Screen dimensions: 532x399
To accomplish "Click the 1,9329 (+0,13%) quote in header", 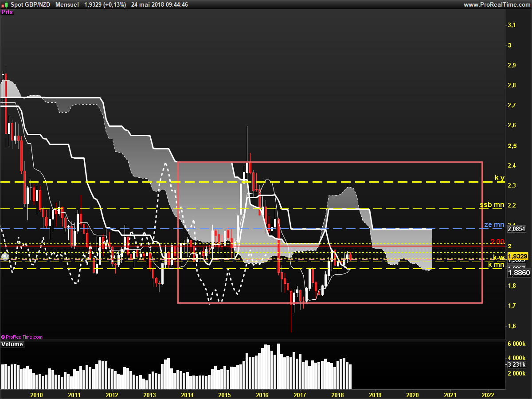I will [x=105, y=4].
